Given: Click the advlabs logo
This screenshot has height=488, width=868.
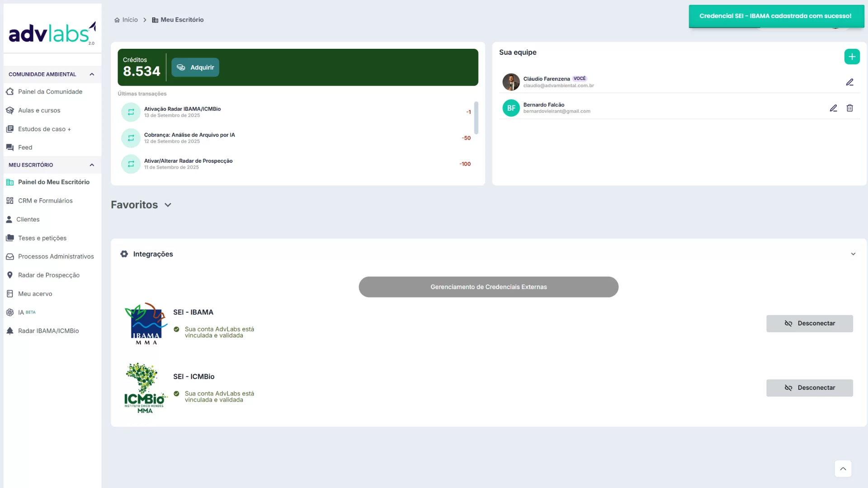Looking at the screenshot, I should point(52,33).
